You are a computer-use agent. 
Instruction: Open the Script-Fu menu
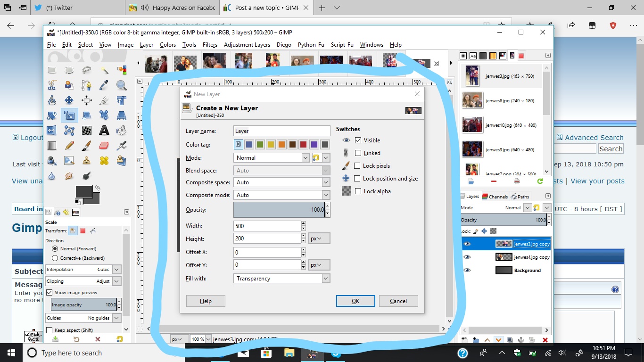tap(342, 45)
